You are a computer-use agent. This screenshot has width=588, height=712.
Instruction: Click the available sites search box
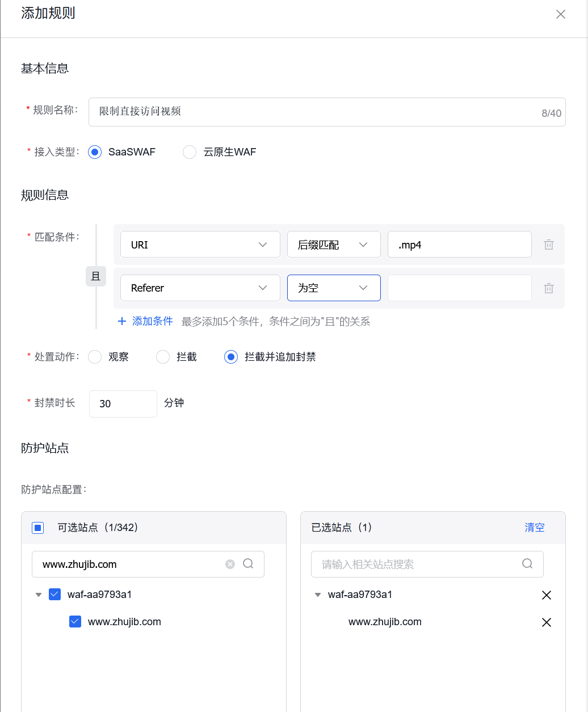[x=148, y=564]
